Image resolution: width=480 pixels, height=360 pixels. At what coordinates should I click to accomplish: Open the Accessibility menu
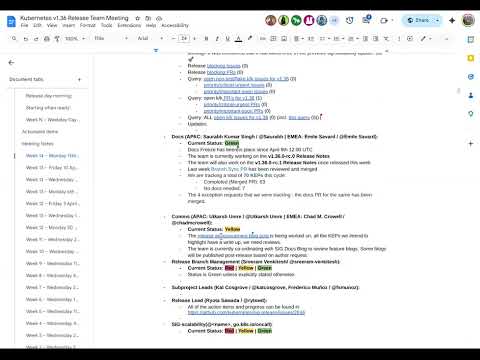(x=175, y=25)
